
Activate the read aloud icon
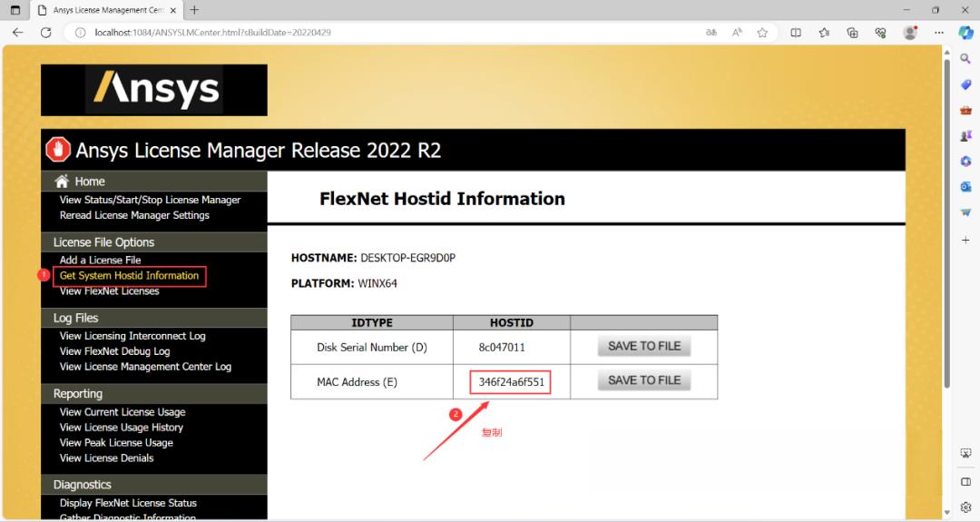tap(737, 33)
